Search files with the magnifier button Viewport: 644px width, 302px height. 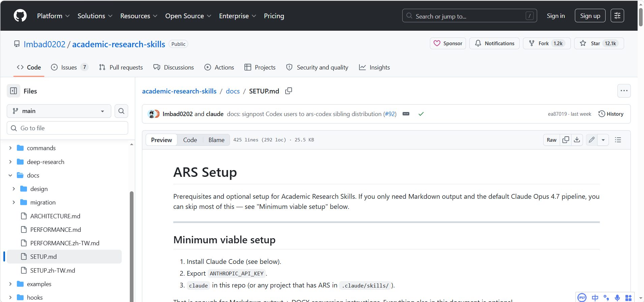(121, 111)
